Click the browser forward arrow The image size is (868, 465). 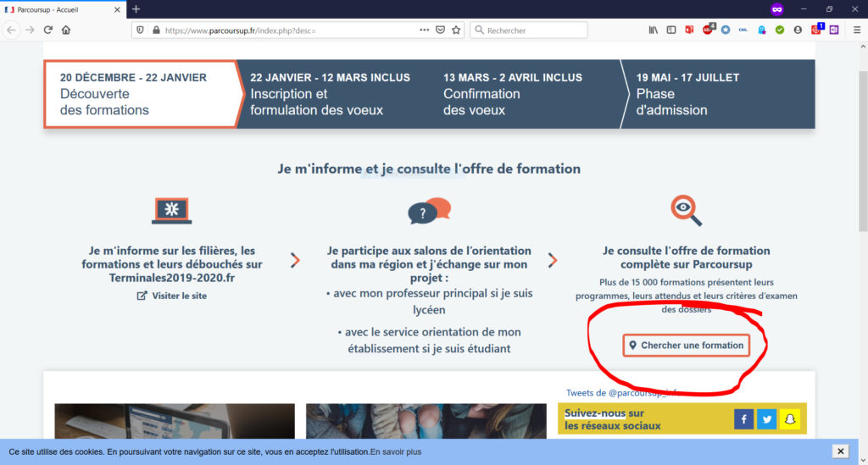point(30,30)
